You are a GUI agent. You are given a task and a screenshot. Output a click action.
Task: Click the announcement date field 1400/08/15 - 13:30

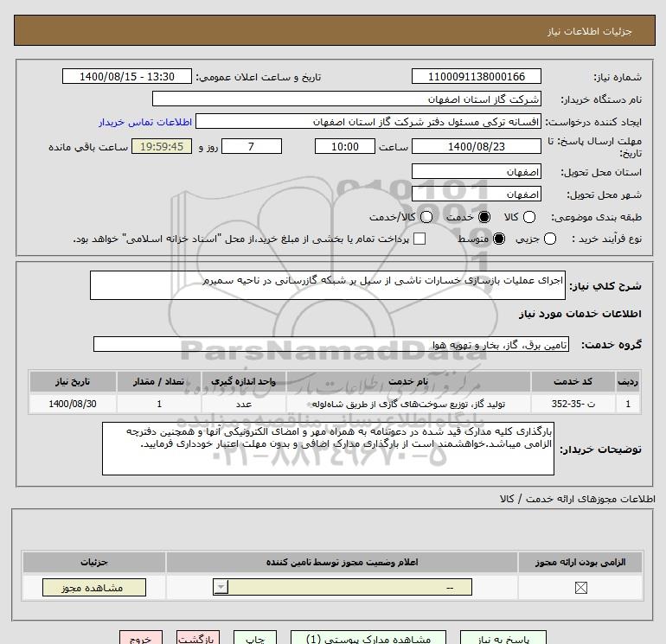[x=127, y=76]
